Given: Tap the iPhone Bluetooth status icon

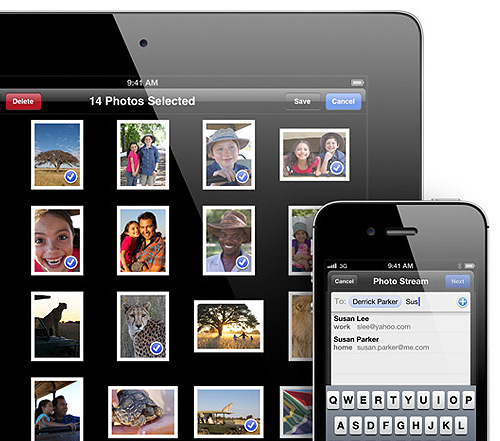Looking at the screenshot, I should [459, 266].
